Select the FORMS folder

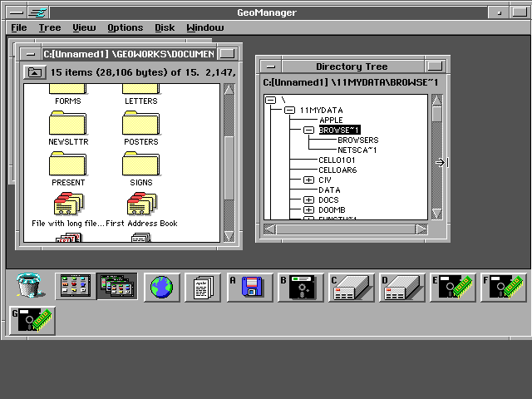coord(68,95)
